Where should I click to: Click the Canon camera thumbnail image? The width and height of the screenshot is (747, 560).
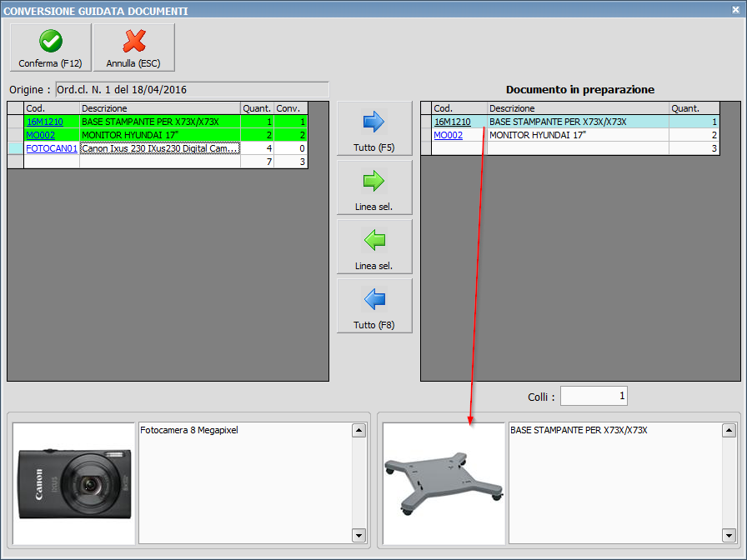[x=74, y=483]
